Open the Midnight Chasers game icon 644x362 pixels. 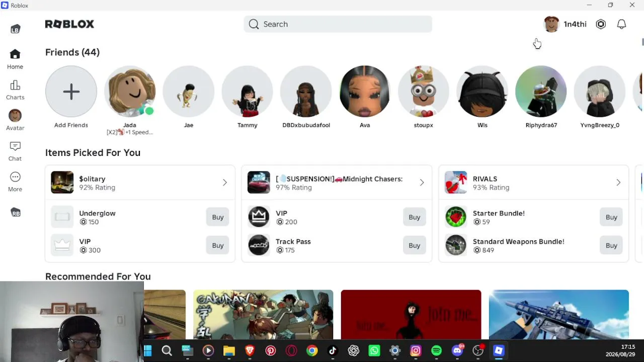(259, 183)
